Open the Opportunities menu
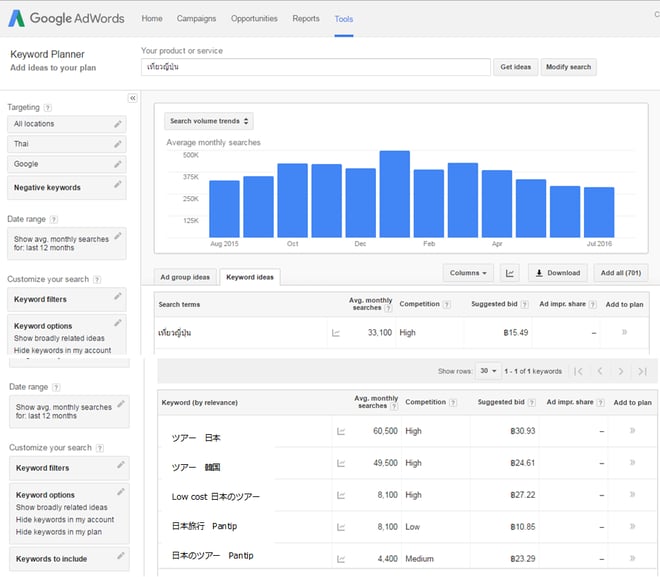The width and height of the screenshot is (660, 577). [254, 19]
